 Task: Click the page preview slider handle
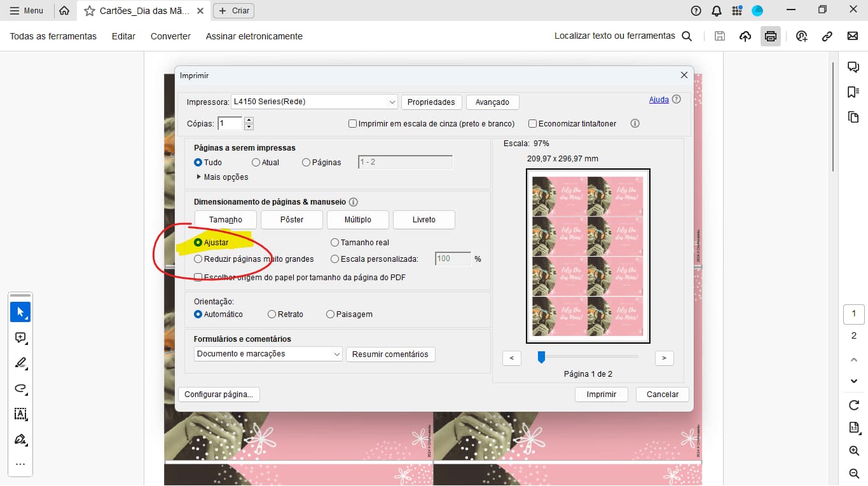click(x=541, y=358)
